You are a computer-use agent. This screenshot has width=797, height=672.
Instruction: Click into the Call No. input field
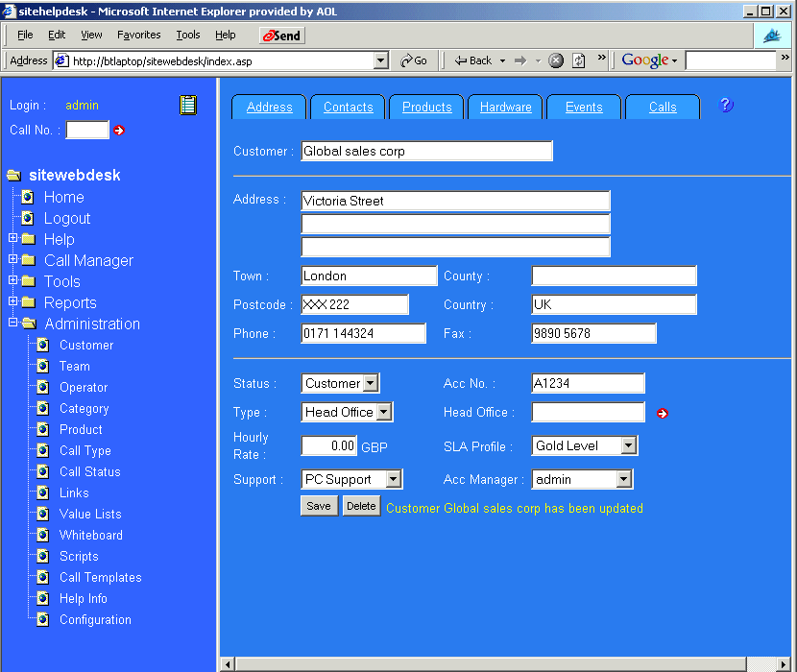click(x=87, y=130)
